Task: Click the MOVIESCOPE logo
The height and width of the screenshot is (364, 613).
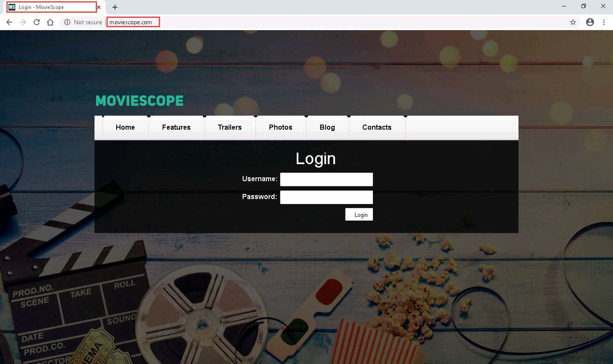Action: (140, 101)
